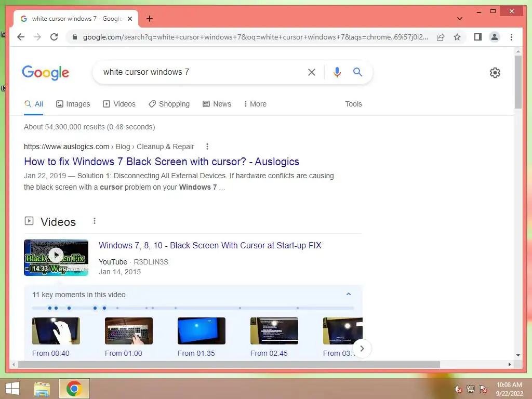This screenshot has width=532, height=399.
Task: Collapse the 11 key moments section
Action: coord(349,294)
